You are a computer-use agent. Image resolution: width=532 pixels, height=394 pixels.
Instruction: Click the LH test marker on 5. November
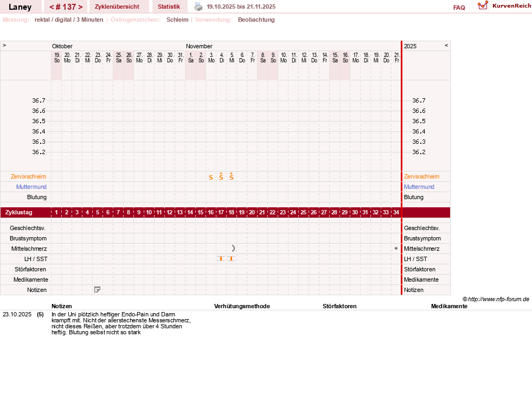click(x=232, y=259)
